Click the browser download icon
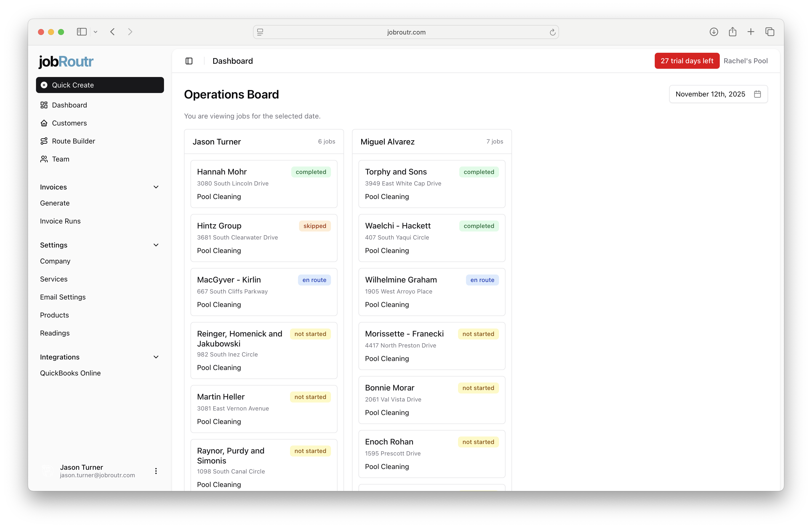Image resolution: width=812 pixels, height=528 pixels. coord(713,32)
